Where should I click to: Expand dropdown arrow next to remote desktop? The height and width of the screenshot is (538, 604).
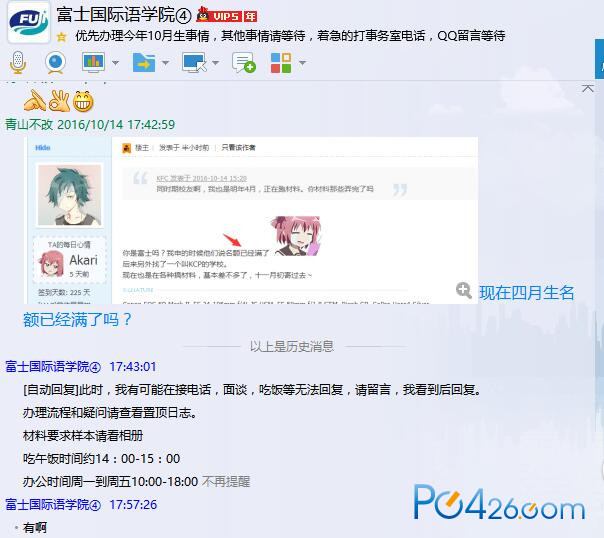(215, 63)
